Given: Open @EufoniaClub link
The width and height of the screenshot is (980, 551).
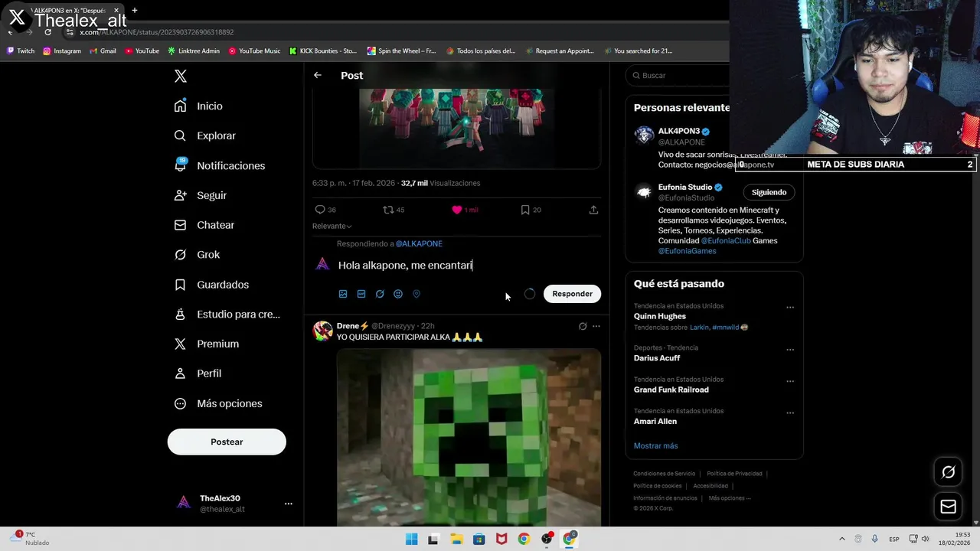Looking at the screenshot, I should [x=726, y=240].
